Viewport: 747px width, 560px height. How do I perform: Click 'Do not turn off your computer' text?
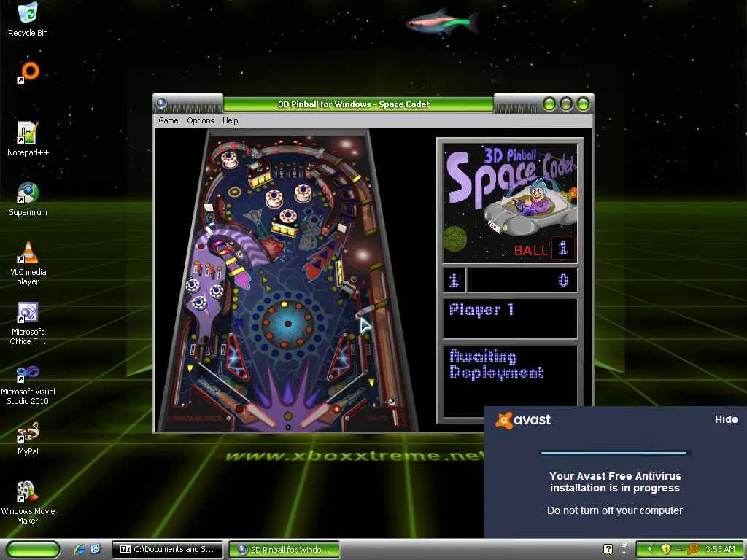(x=614, y=510)
